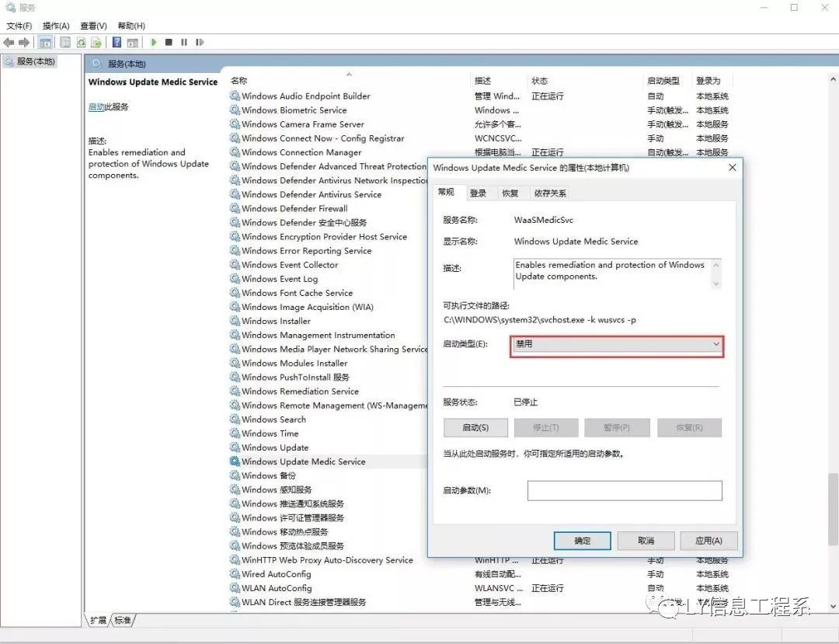Image resolution: width=839 pixels, height=644 pixels.
Task: Toggle the show/hide action pane icon
Action: (133, 42)
